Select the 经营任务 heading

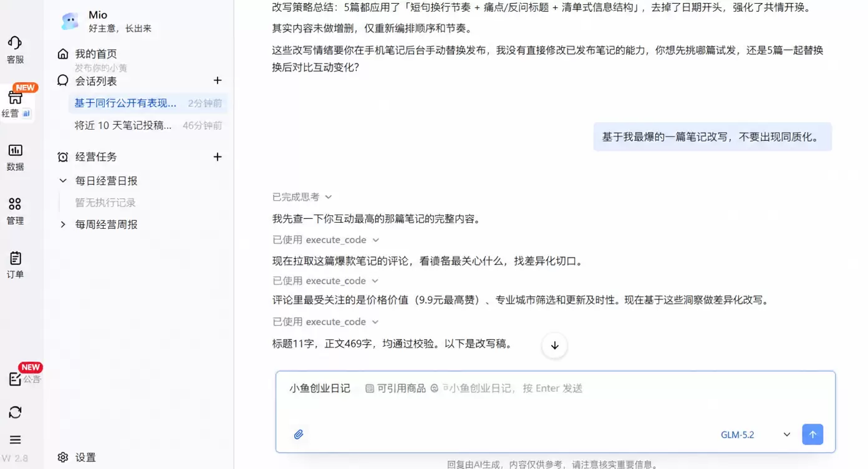(x=96, y=157)
